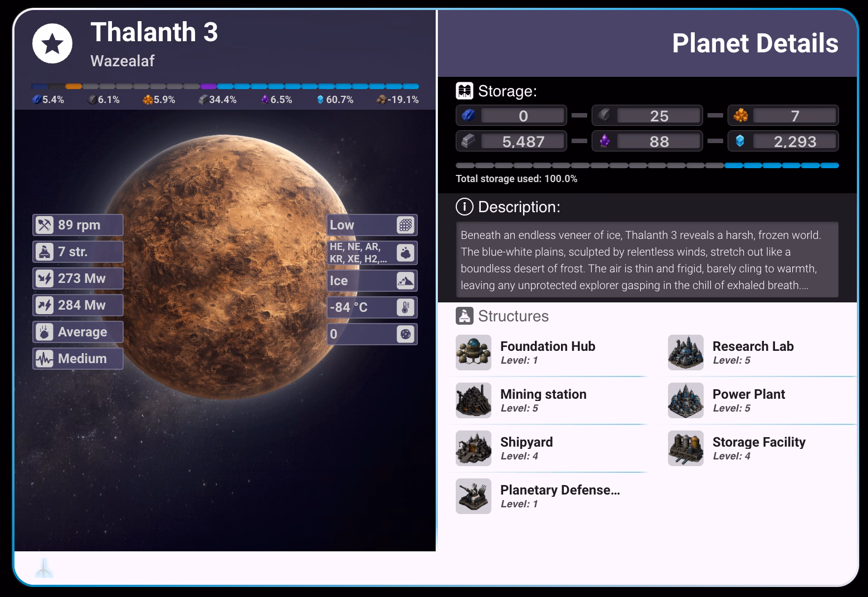Click the Storage header icon

click(465, 91)
